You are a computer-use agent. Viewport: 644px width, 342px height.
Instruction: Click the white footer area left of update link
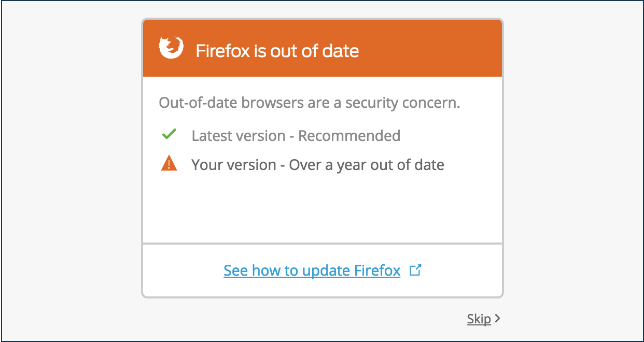pyautogui.click(x=181, y=270)
